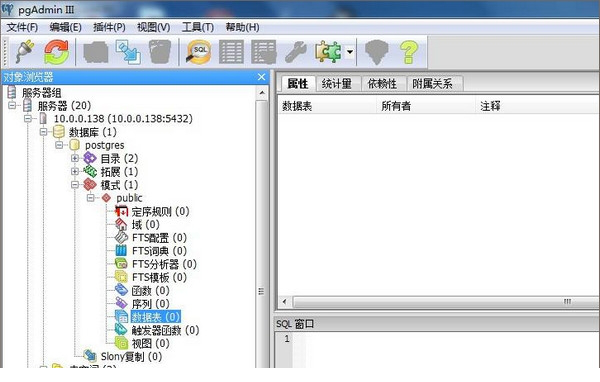Click the properties horizontal scrollbar thumb
Viewport: 600px width, 382px height.
point(446,302)
